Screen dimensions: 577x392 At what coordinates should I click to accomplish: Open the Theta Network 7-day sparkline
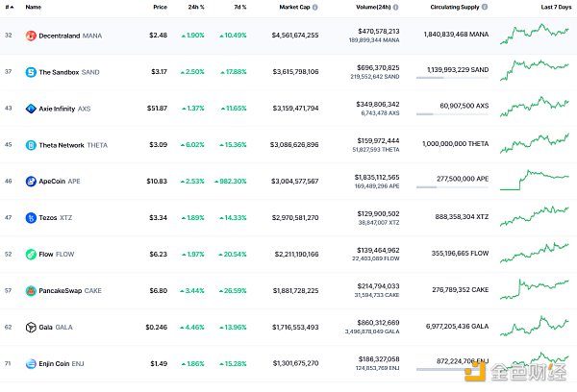point(541,144)
